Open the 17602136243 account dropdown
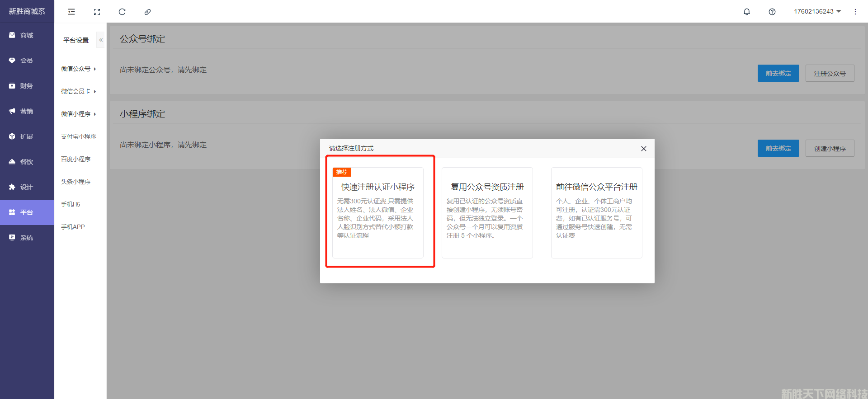Image resolution: width=868 pixels, height=399 pixels. pyautogui.click(x=817, y=12)
